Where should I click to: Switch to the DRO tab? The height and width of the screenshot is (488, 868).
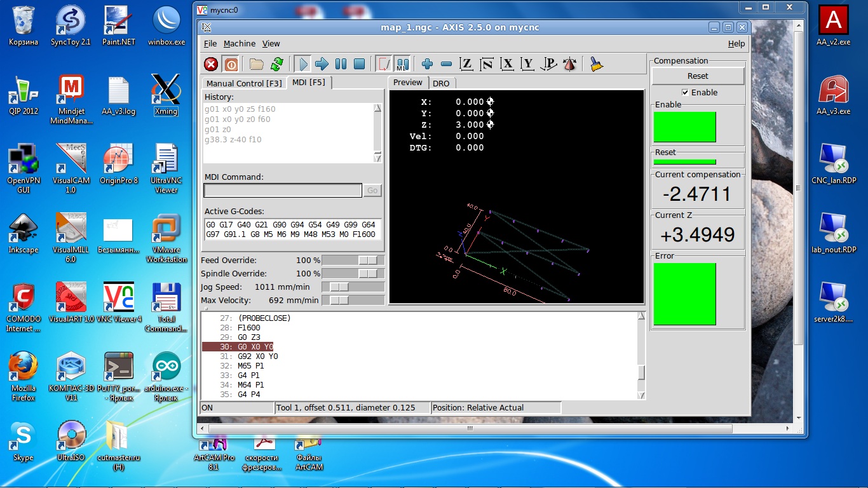[x=441, y=83]
